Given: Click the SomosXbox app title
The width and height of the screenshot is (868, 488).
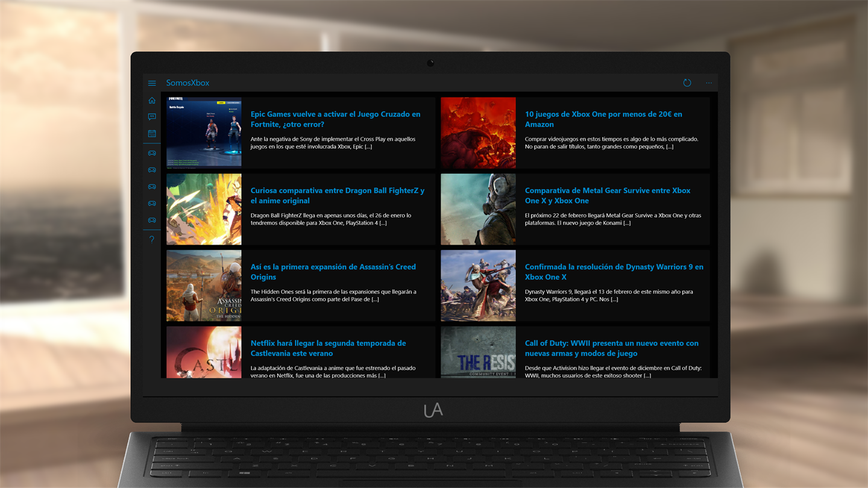Looking at the screenshot, I should click(x=188, y=83).
